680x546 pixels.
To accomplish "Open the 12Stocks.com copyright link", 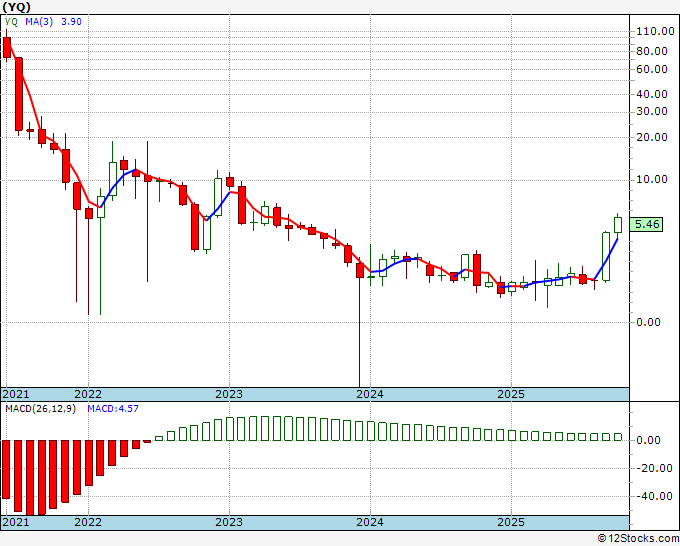I will tap(638, 539).
